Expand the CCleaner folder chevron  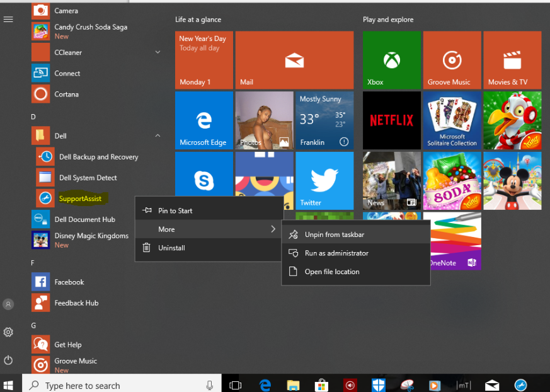pyautogui.click(x=158, y=52)
